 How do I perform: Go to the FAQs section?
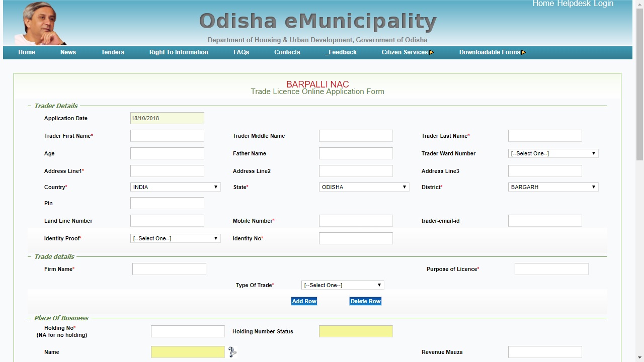click(x=241, y=52)
